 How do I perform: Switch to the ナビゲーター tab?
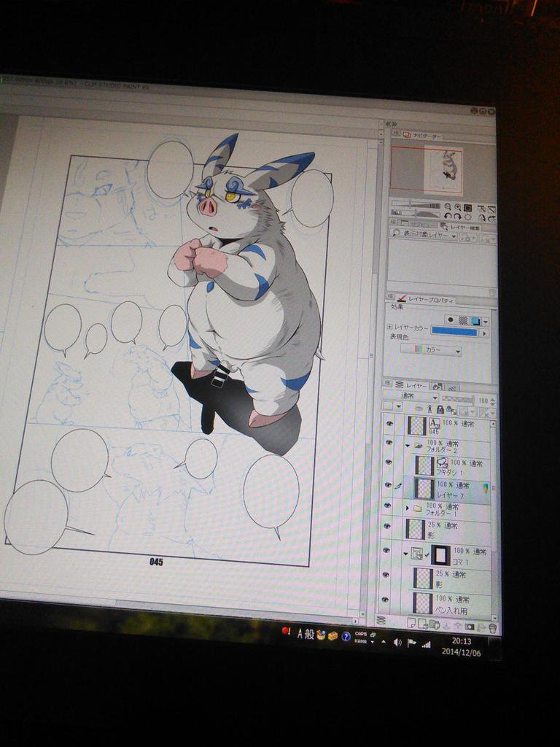pyautogui.click(x=422, y=136)
